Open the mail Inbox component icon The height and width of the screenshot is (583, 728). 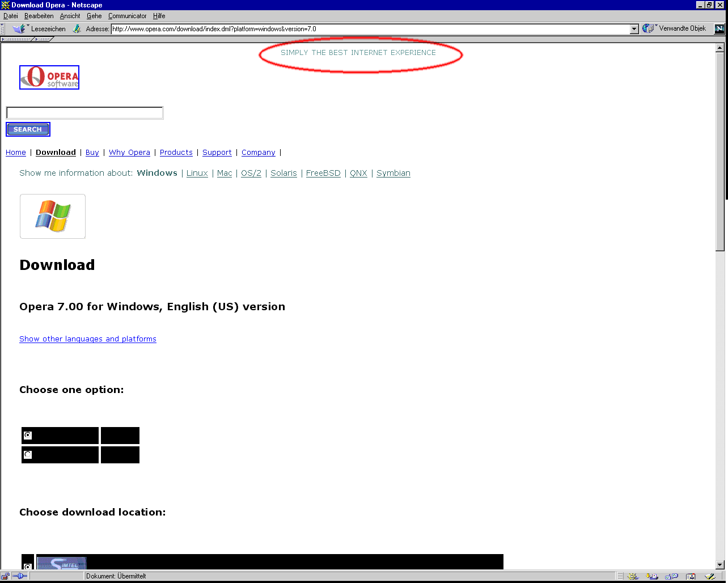click(652, 576)
